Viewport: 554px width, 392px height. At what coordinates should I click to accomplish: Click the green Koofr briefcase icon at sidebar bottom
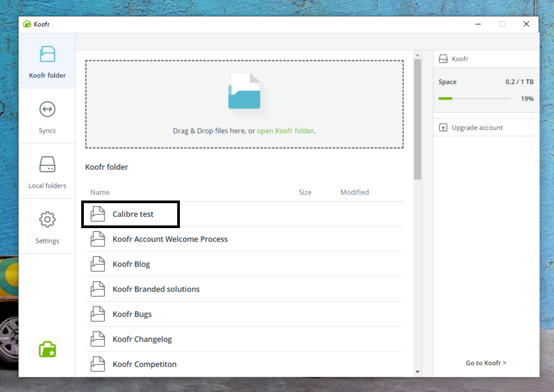pyautogui.click(x=47, y=349)
